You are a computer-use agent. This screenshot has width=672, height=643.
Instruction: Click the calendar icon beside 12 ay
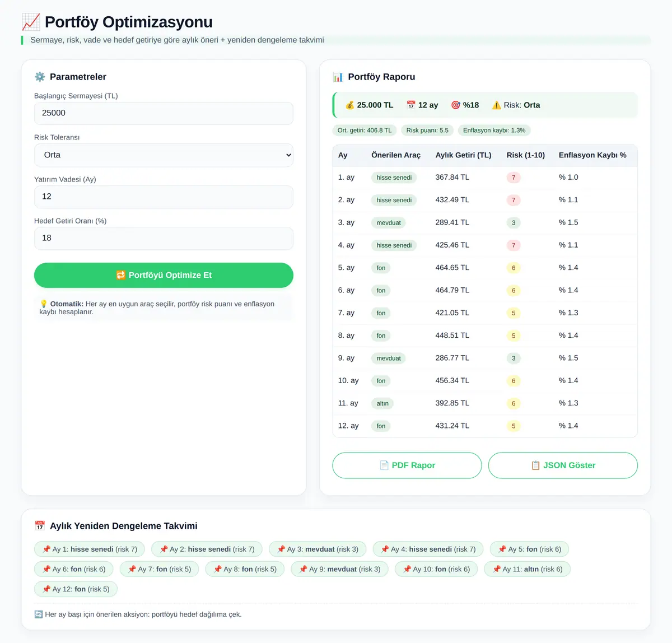411,105
